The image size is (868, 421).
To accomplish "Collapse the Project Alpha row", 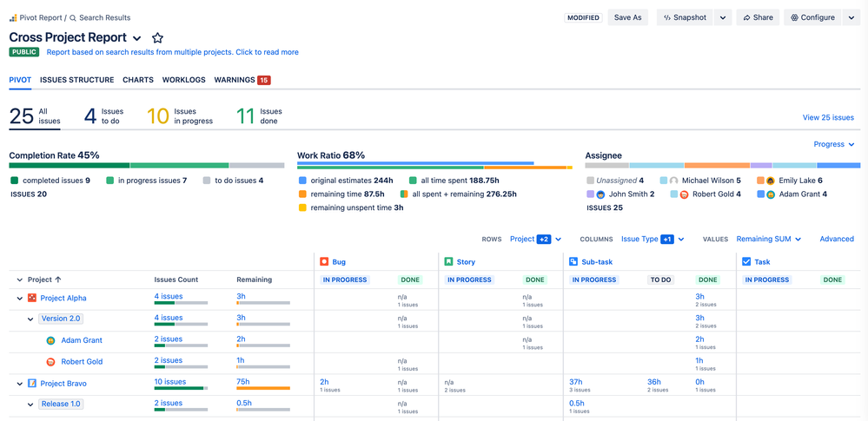I will (19, 299).
